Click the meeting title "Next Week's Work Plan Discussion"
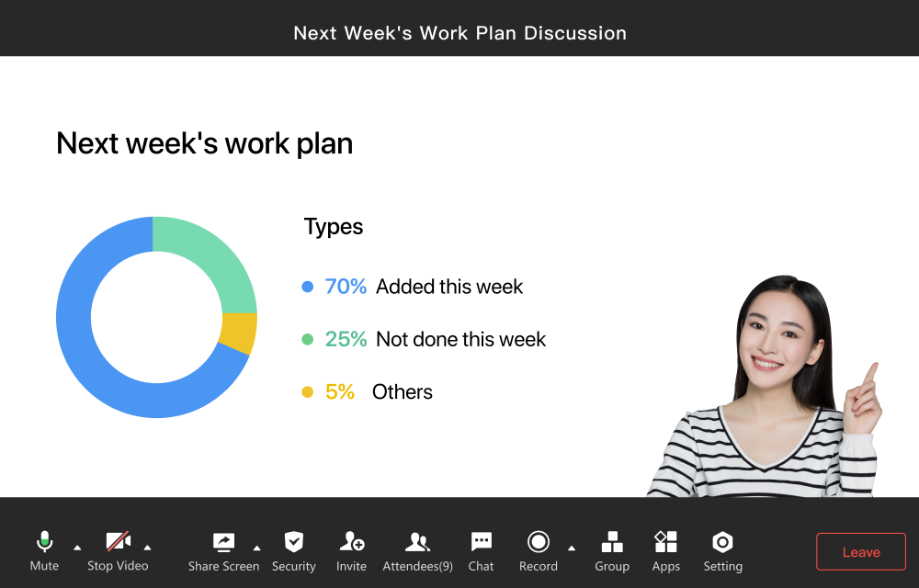The image size is (919, 588). 460,33
